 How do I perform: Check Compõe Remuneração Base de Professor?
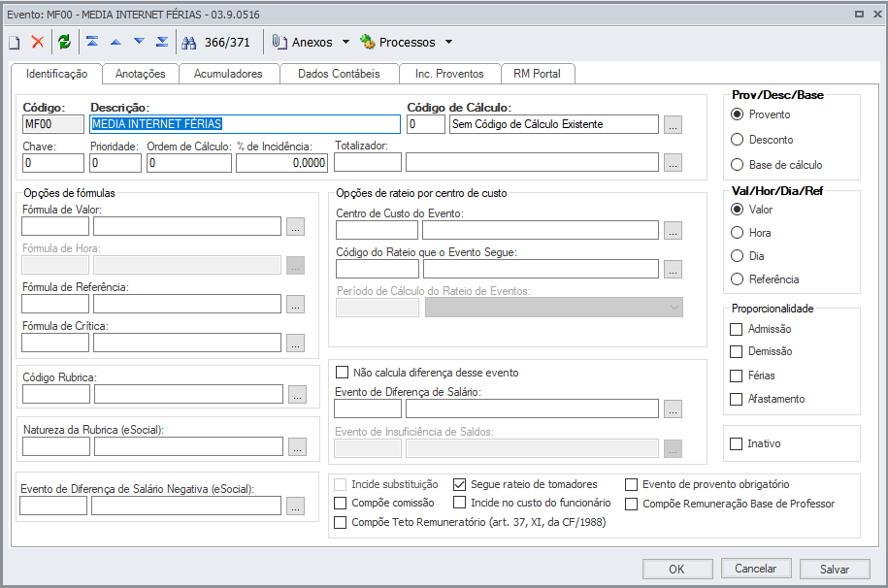632,504
